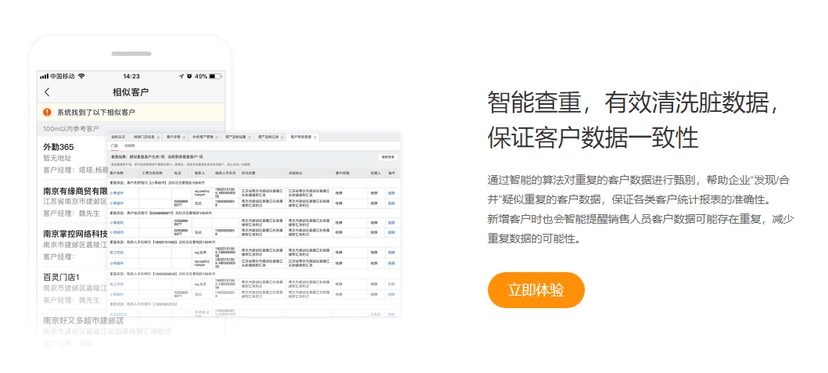Open the first tab in the desktop tab bar
828x373 pixels.
(x=118, y=137)
